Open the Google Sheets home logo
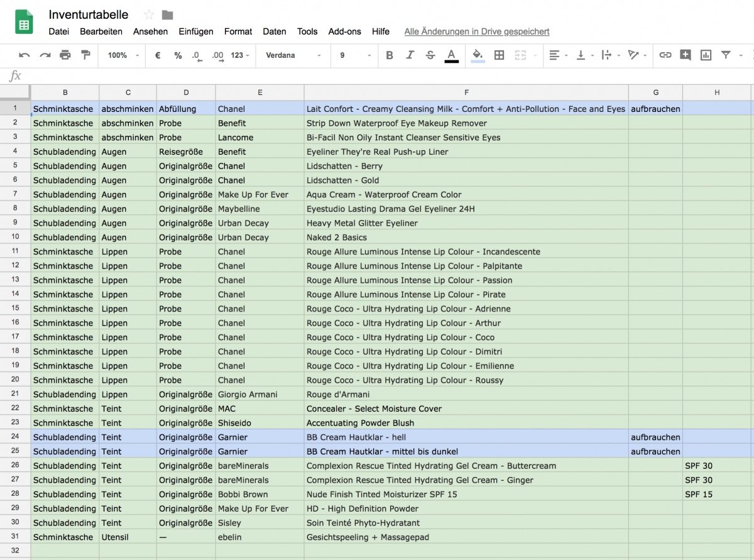This screenshot has height=560, width=754. pos(25,23)
